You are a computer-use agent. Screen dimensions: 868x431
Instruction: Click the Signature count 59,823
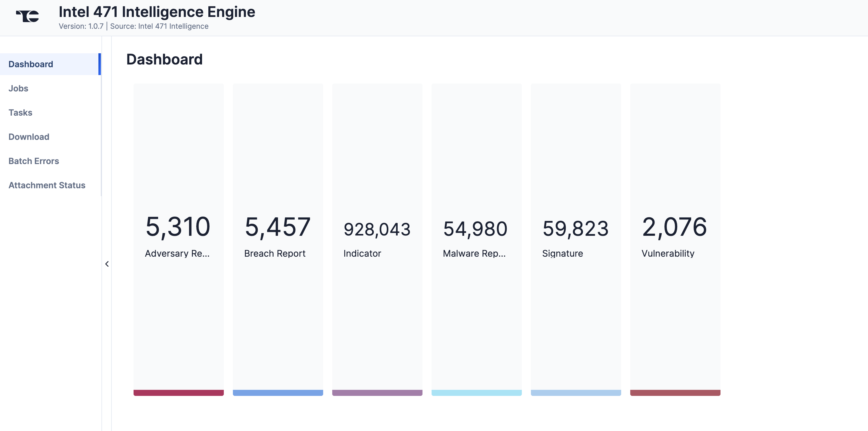575,229
